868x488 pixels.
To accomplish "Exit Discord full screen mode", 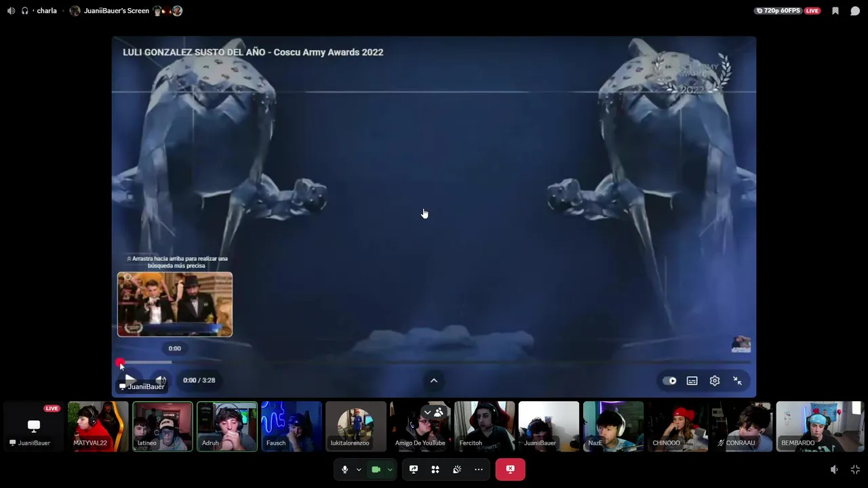I will 855,470.
